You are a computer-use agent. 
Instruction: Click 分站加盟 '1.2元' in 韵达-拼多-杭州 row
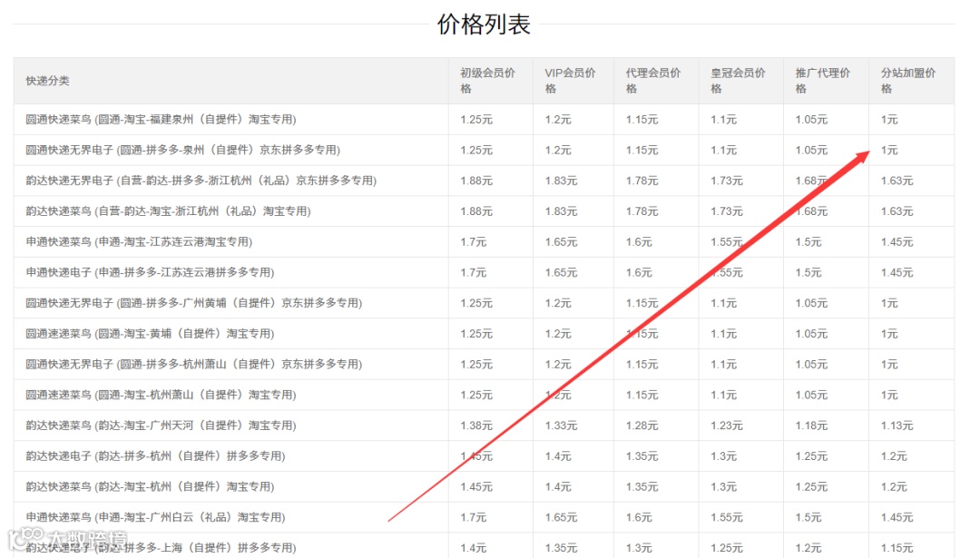point(894,456)
